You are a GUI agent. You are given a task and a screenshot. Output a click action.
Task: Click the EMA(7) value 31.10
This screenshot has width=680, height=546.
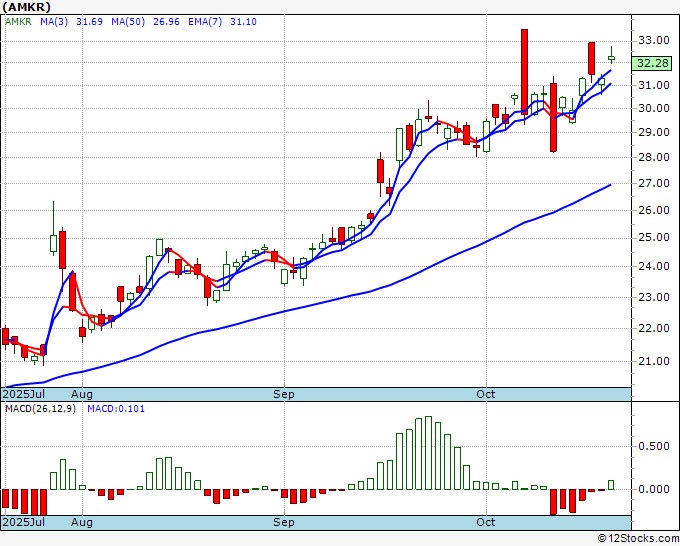click(243, 22)
